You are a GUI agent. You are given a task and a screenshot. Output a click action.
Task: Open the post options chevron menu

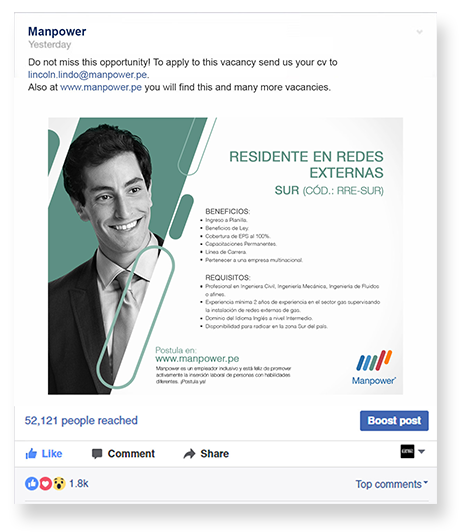pyautogui.click(x=420, y=32)
